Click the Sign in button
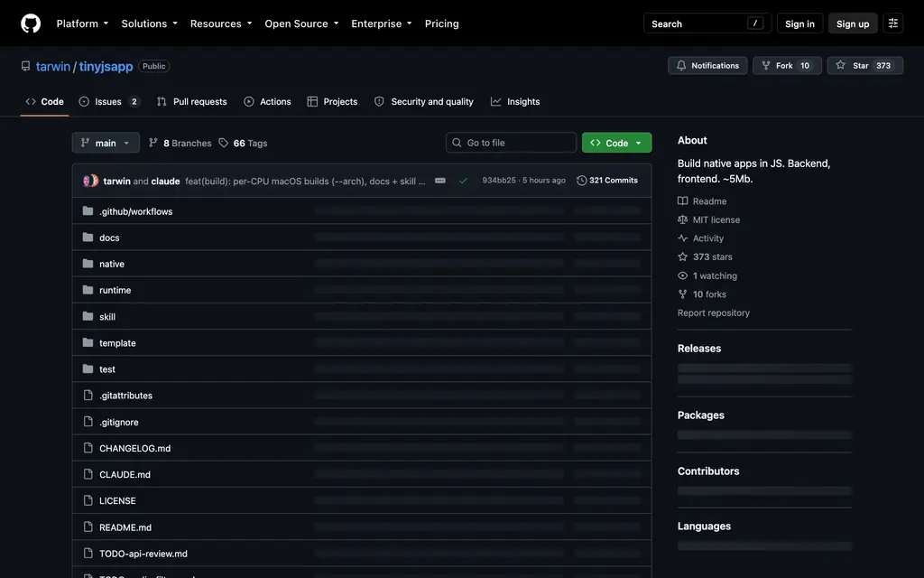The image size is (924, 578). [x=799, y=23]
